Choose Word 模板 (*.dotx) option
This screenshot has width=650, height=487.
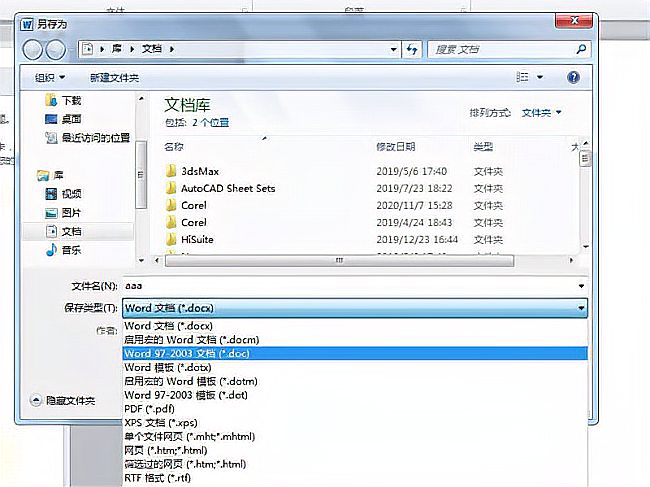pyautogui.click(x=355, y=367)
